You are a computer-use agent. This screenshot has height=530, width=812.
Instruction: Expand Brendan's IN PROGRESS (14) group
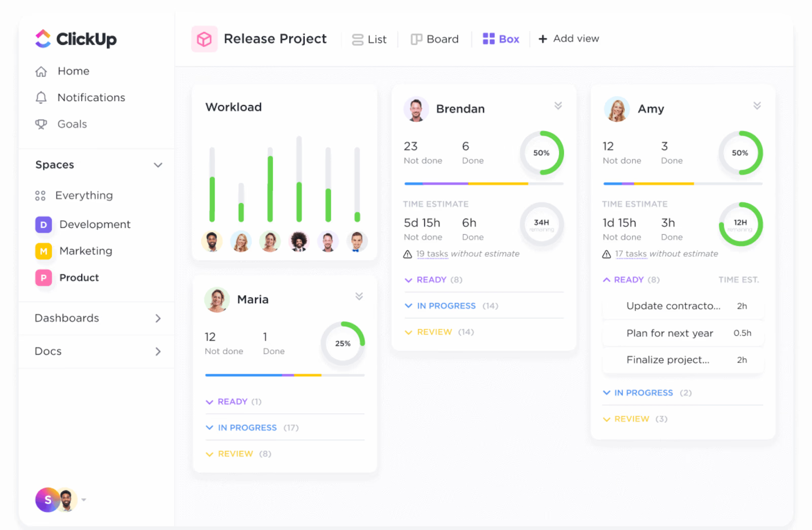451,306
